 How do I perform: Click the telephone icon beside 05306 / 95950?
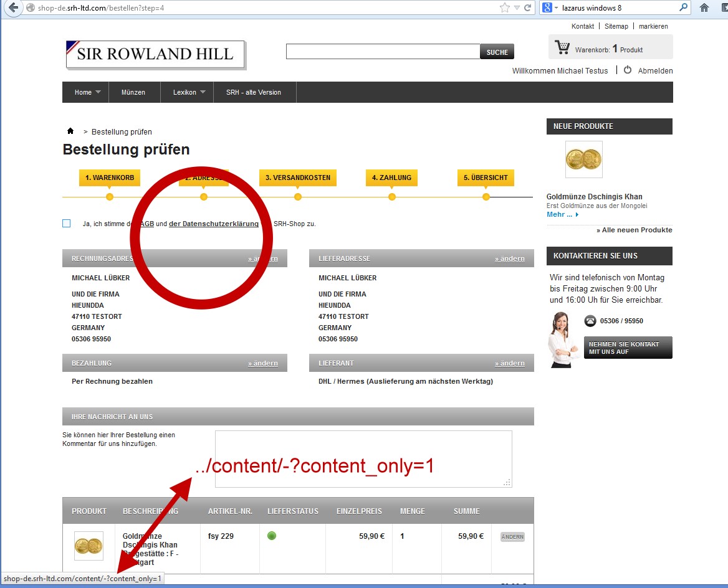click(590, 321)
